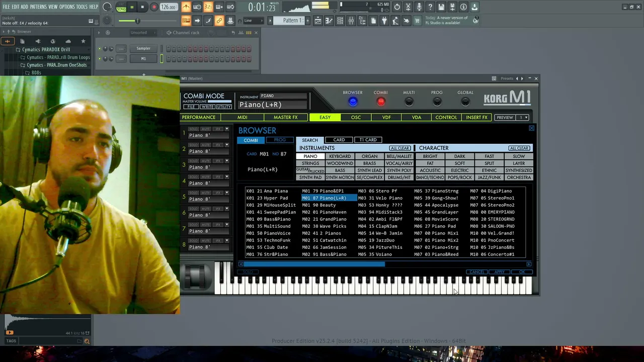Click the undo history icon

397,7
